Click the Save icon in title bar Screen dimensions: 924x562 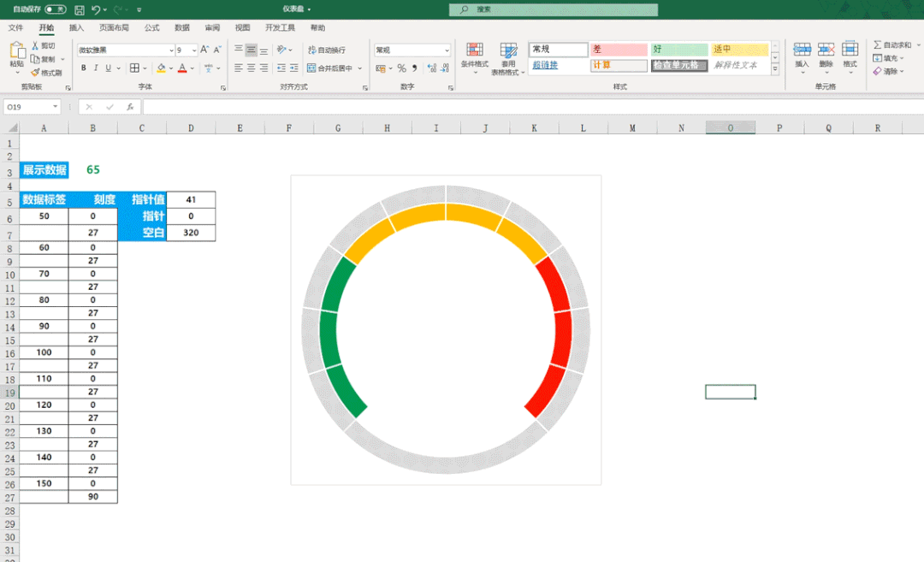coord(80,9)
